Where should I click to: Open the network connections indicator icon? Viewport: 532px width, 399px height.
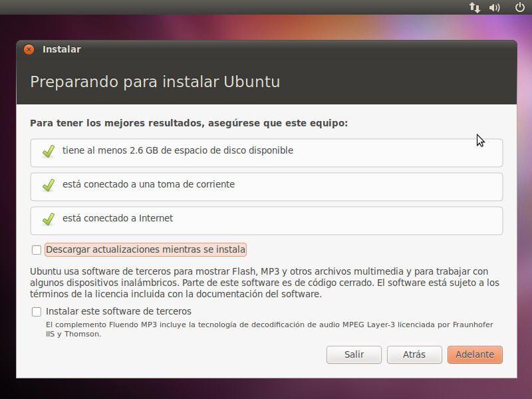[x=474, y=7]
